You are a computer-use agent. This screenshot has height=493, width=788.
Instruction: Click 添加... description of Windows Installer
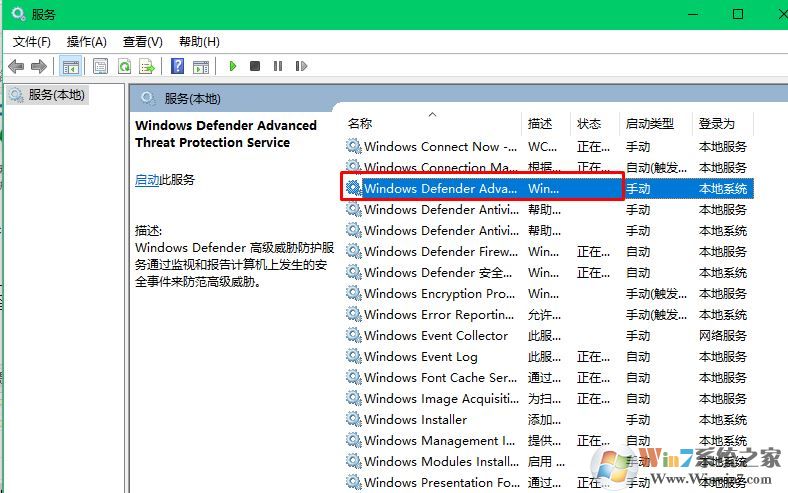tap(544, 419)
